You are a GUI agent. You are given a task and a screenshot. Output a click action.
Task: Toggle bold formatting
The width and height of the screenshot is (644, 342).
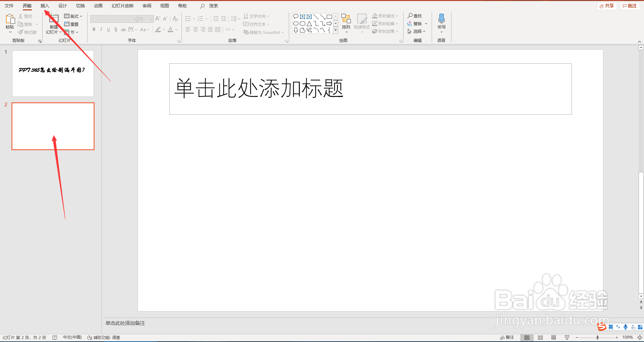(x=94, y=30)
